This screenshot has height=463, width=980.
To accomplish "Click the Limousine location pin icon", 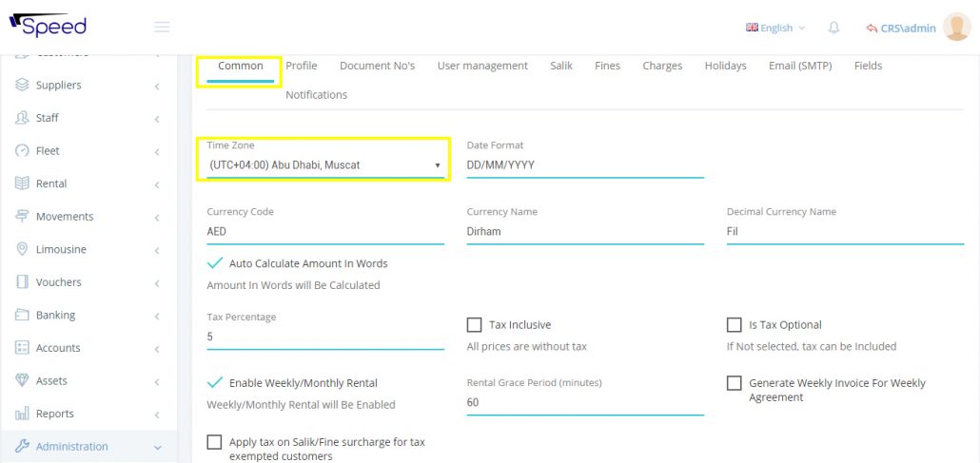I will coord(22,249).
